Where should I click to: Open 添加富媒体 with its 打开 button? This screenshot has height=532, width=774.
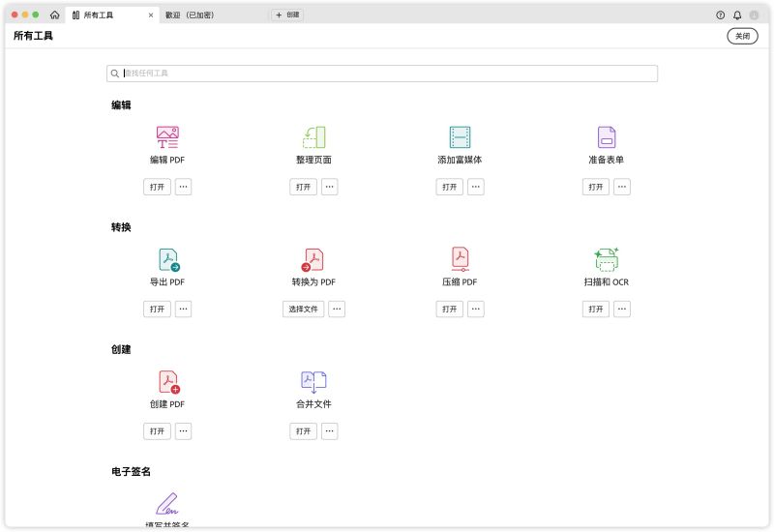[x=449, y=187]
